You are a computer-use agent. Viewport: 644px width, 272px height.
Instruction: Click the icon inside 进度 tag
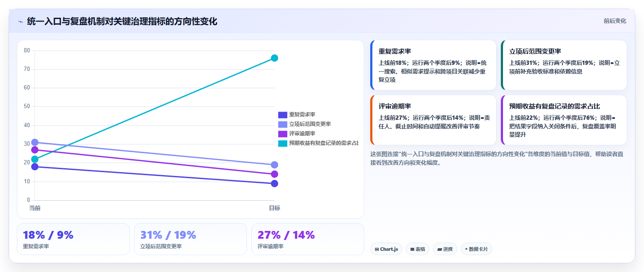[x=439, y=250]
